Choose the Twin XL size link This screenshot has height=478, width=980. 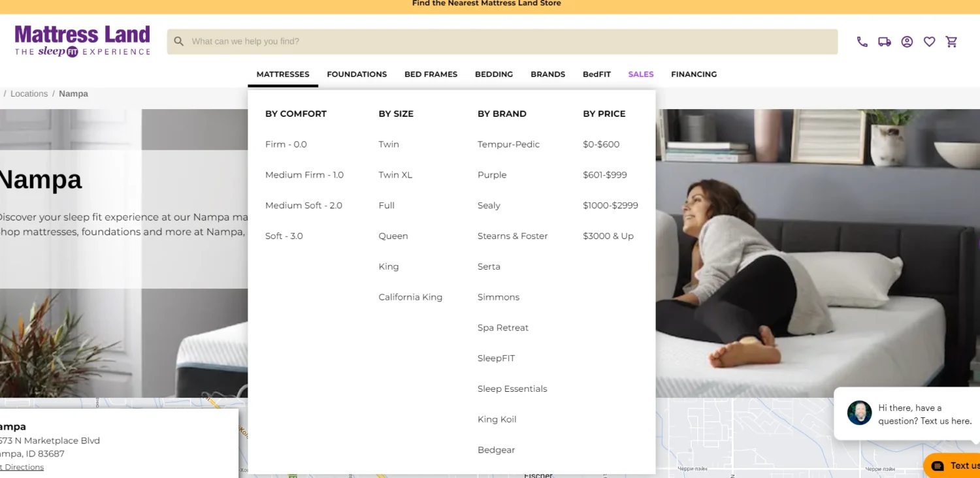[x=395, y=175]
